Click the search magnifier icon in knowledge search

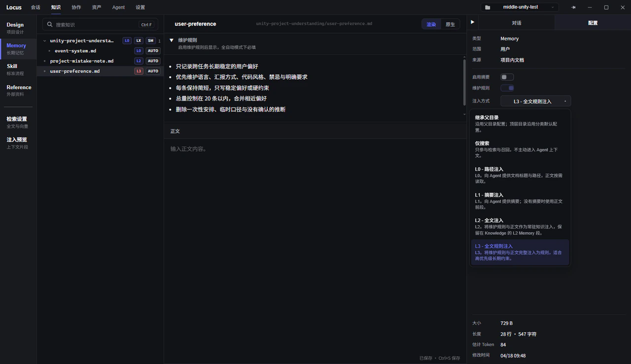point(50,25)
